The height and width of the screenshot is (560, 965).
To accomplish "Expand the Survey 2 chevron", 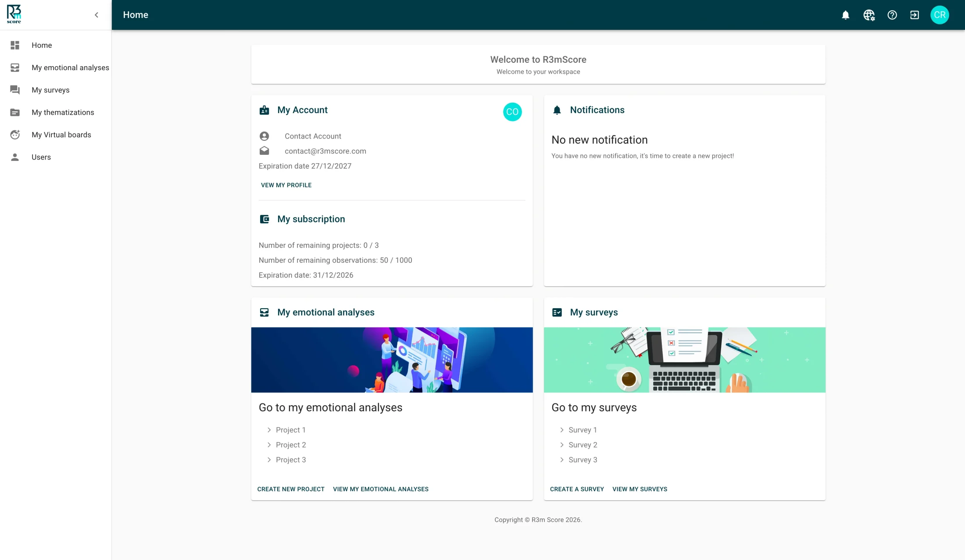I will click(x=561, y=445).
